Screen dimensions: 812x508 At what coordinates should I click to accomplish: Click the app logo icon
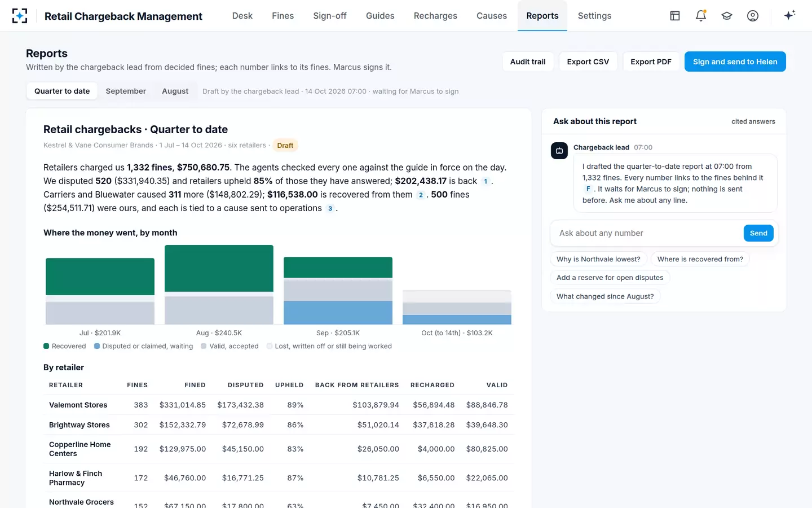[x=20, y=16]
